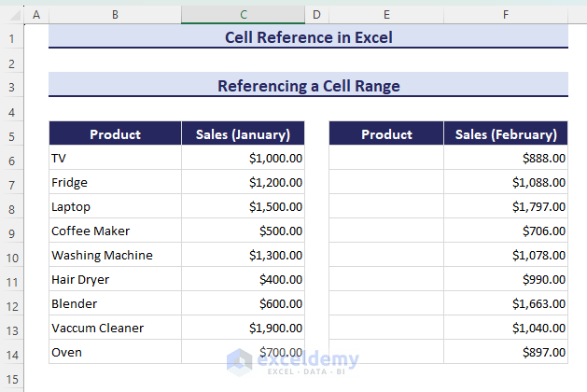Select column B header
This screenshot has height=392, width=587.
(x=115, y=15)
